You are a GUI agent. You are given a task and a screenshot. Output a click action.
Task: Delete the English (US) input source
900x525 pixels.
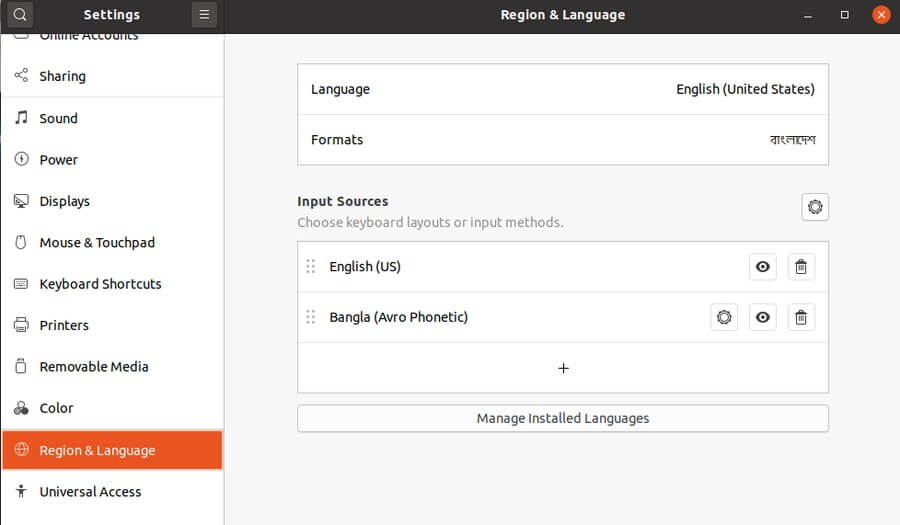[x=801, y=267]
